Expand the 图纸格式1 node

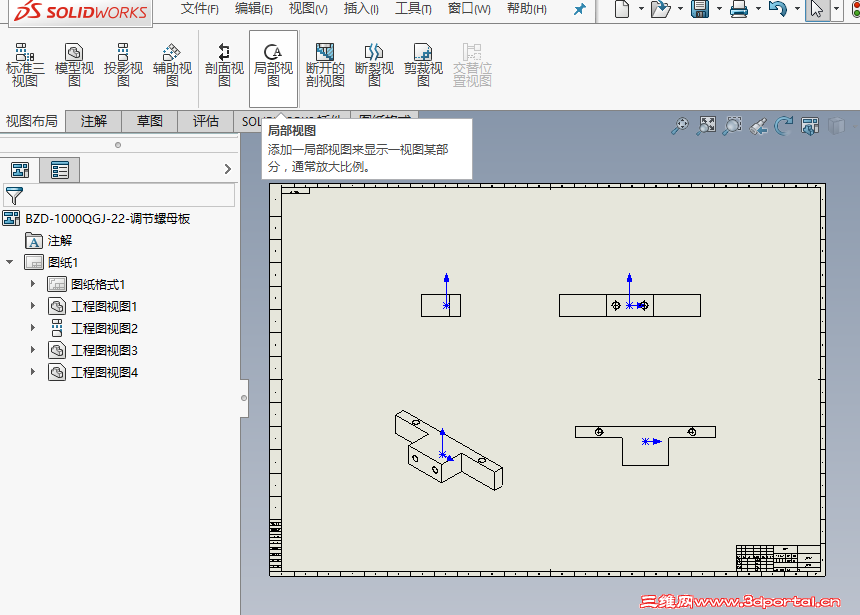tap(32, 284)
